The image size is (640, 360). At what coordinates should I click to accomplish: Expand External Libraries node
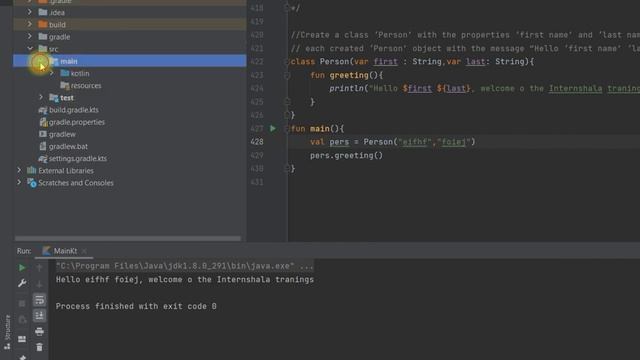(19, 171)
